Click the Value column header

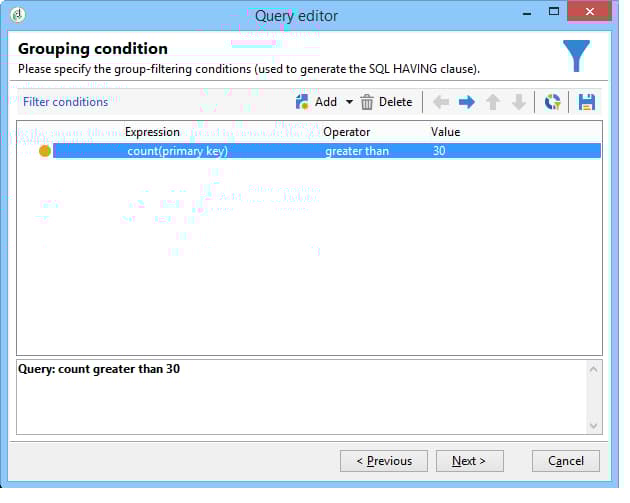[446, 132]
